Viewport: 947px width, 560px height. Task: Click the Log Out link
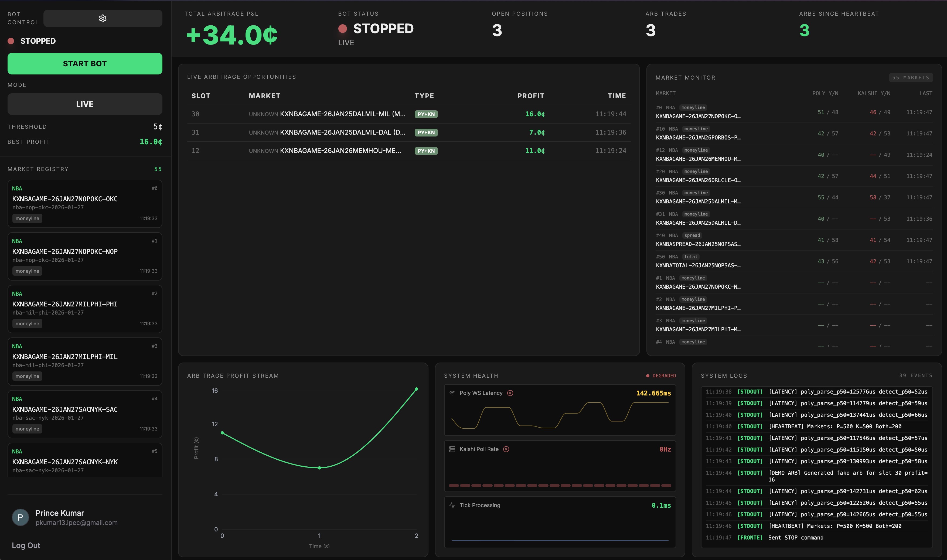point(26,545)
